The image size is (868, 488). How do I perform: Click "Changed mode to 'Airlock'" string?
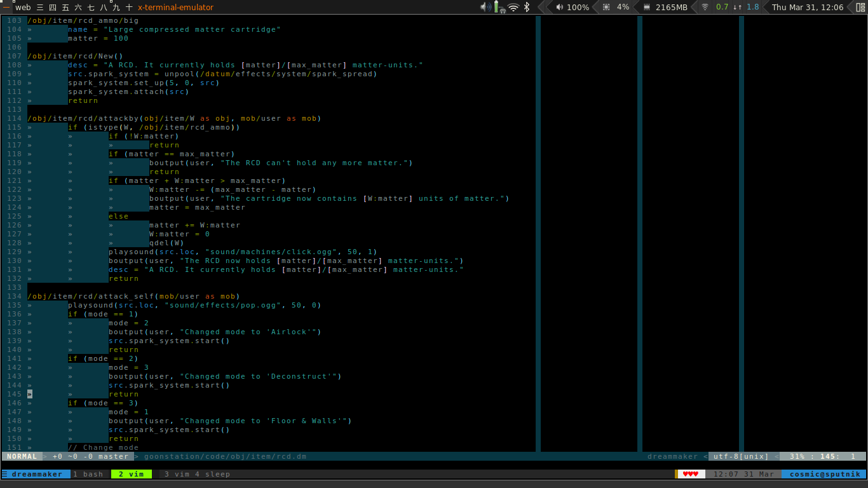coord(248,332)
